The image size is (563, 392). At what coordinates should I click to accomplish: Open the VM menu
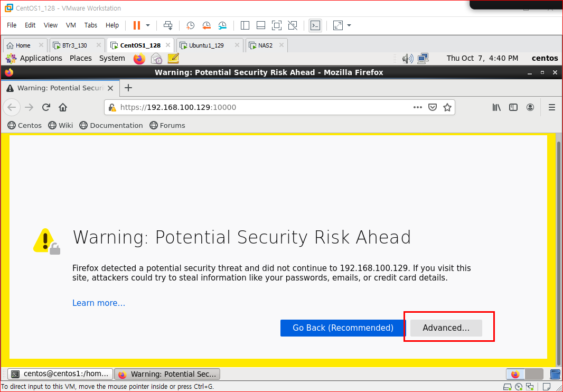[x=71, y=25]
